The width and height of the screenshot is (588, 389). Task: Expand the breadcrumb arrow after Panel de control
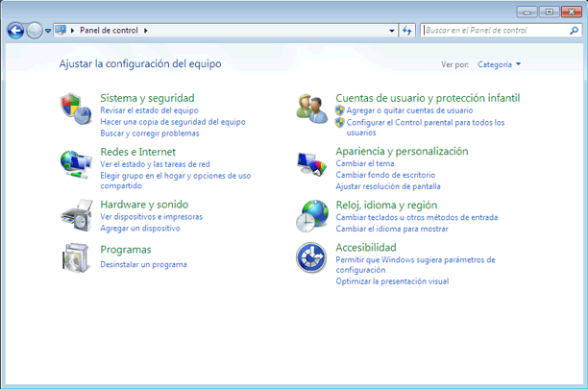146,31
